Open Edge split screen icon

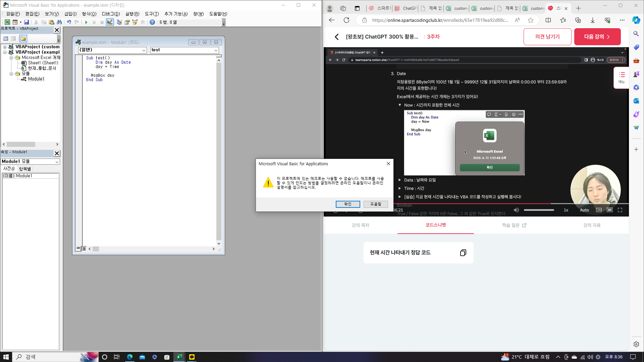coord(548,20)
